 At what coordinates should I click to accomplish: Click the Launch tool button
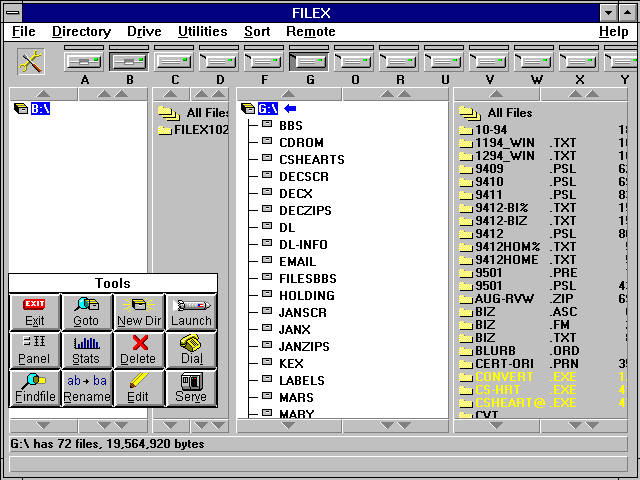pos(191,311)
